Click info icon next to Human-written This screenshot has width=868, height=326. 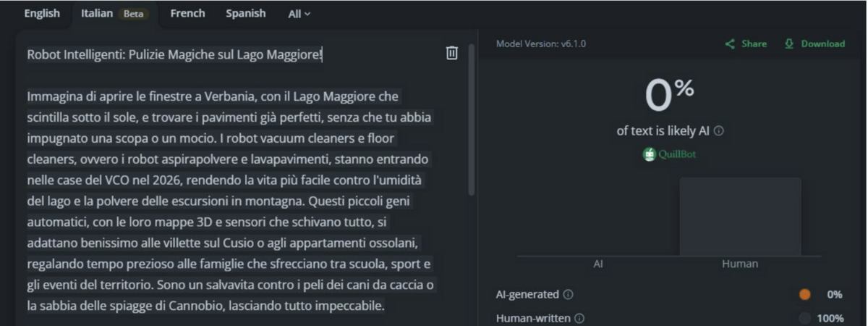pos(580,318)
